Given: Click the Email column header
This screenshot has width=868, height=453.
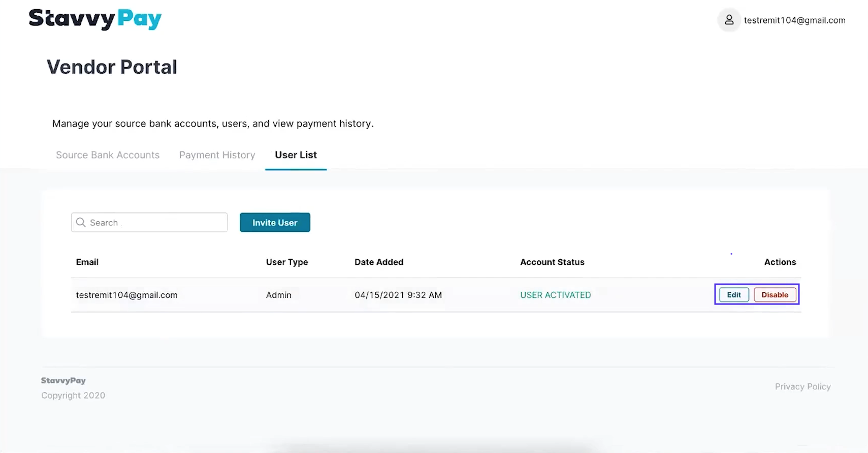Looking at the screenshot, I should point(87,262).
